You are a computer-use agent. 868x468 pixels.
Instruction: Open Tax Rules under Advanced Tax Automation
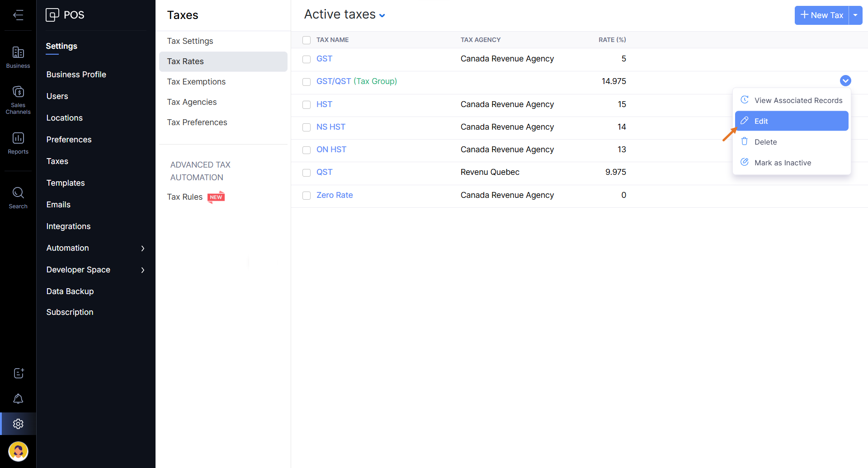pos(185,197)
